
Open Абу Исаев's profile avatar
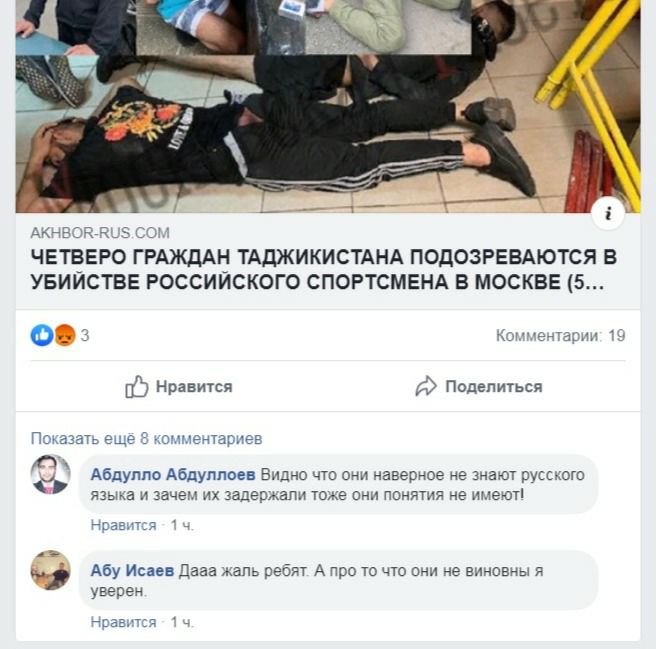point(50,570)
